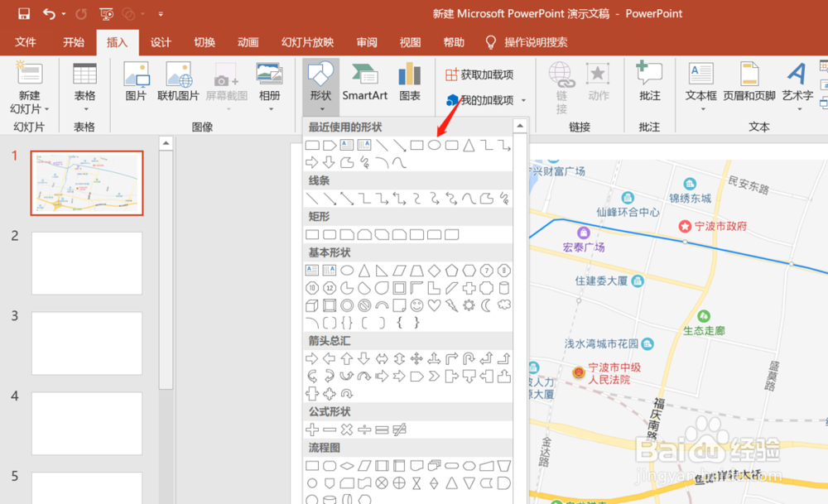Switch to the 开始 Home tab
Image resolution: width=828 pixels, height=504 pixels.
[74, 42]
